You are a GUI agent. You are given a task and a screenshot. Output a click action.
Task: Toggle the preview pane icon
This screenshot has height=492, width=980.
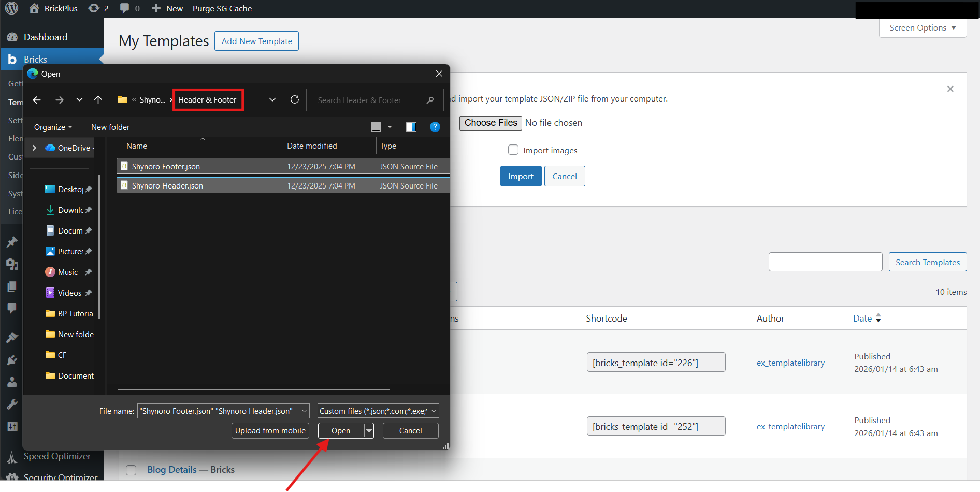point(411,127)
